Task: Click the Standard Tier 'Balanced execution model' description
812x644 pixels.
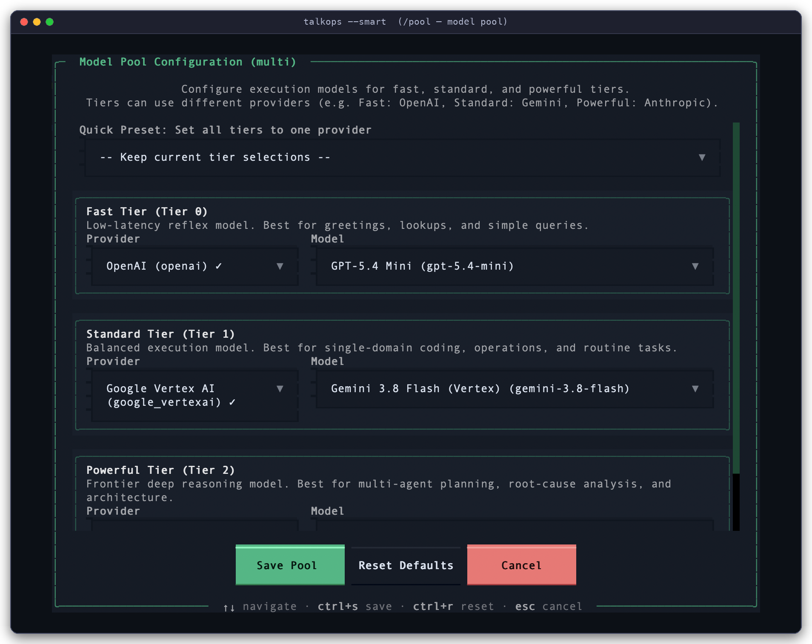Action: pyautogui.click(x=382, y=348)
